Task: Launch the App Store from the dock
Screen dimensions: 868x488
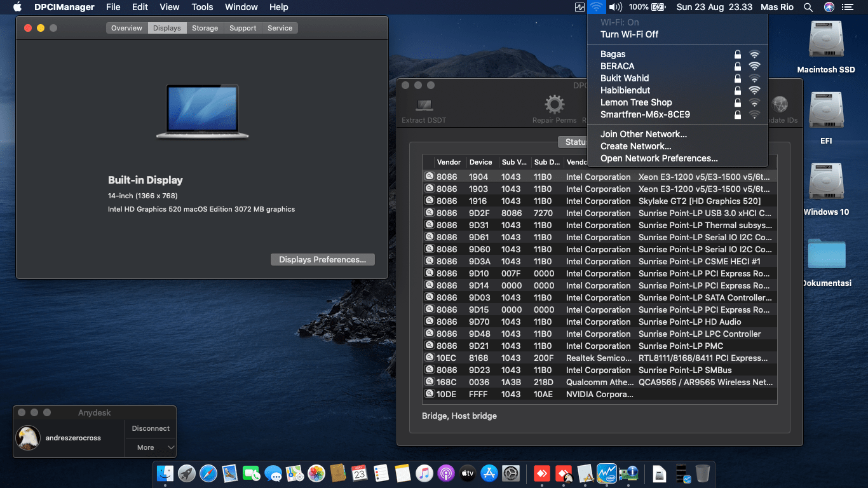Action: coord(489,473)
